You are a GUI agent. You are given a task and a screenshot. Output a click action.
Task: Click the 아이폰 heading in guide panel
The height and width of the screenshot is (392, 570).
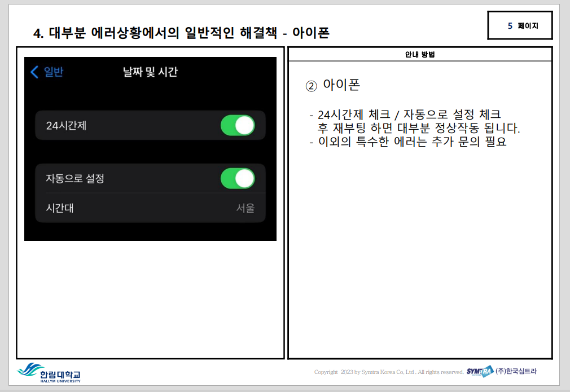tap(341, 85)
